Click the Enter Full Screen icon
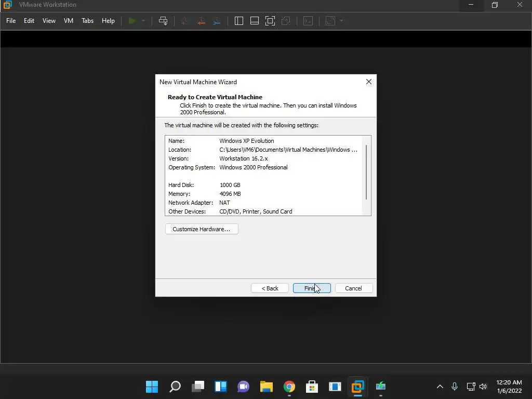The image size is (532, 399). click(x=270, y=21)
